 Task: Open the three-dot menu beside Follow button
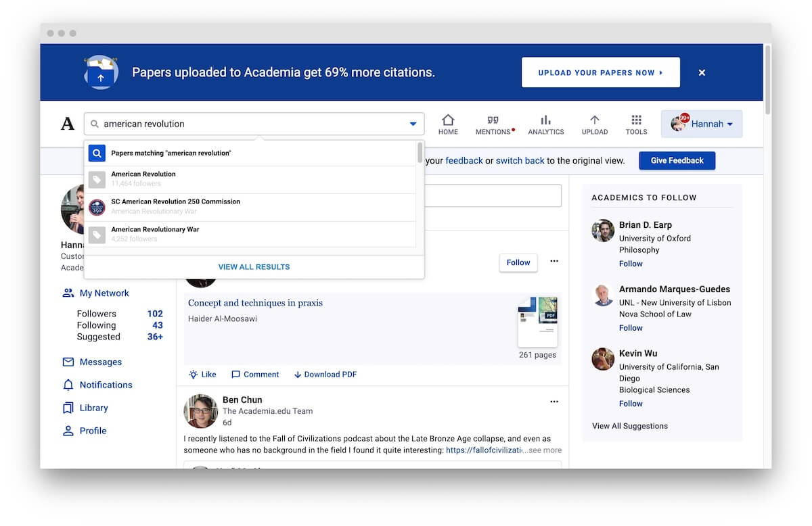554,262
